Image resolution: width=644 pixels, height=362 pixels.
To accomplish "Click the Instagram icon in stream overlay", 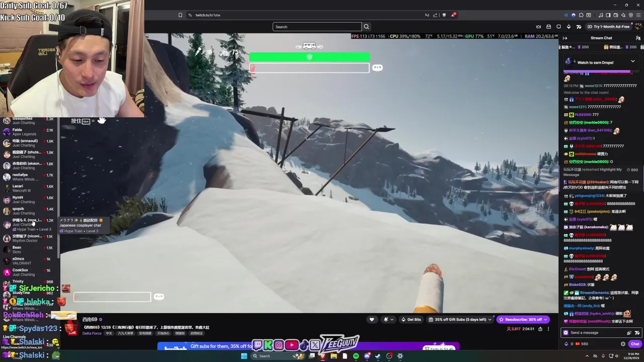I will (x=279, y=345).
